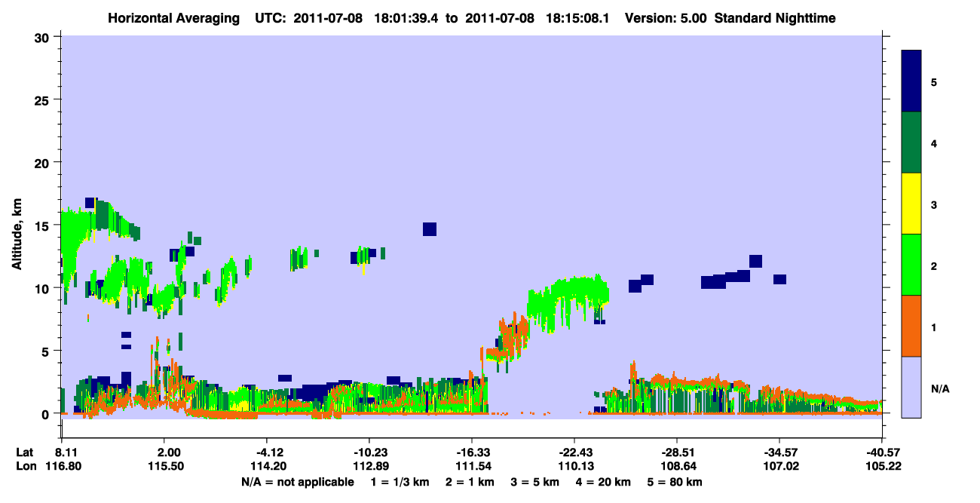Click the dark blue colorbar segment labeled 5
The width and height of the screenshot is (980, 503).
pyautogui.click(x=911, y=81)
